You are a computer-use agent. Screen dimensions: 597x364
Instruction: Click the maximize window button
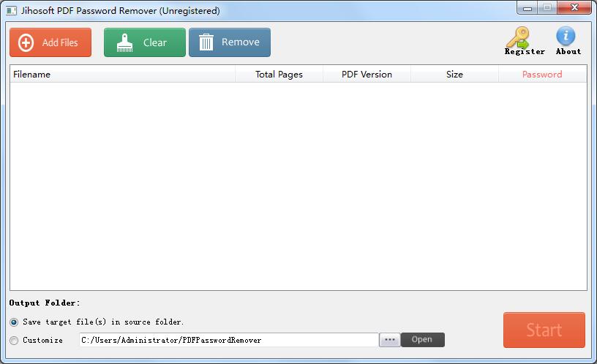[x=547, y=8]
